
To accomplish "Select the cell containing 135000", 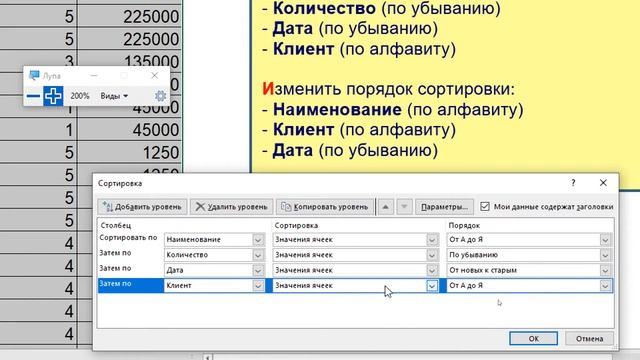I will (x=130, y=62).
